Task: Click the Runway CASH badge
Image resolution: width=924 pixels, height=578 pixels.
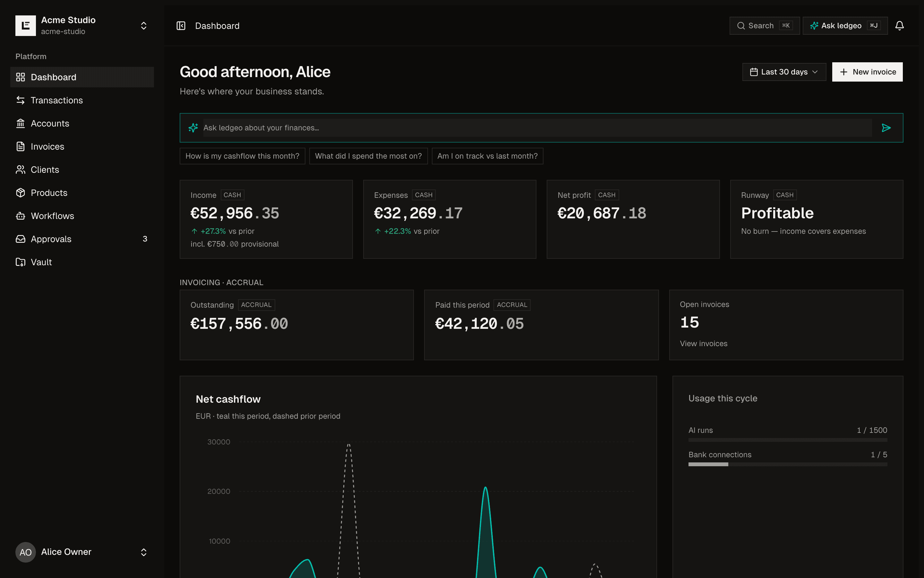Action: pyautogui.click(x=785, y=195)
